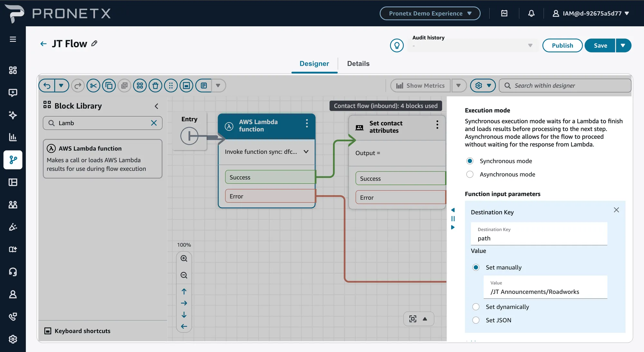This screenshot has width=644, height=352.
Task: Expand Invoke function sync details chevron
Action: coord(306,152)
